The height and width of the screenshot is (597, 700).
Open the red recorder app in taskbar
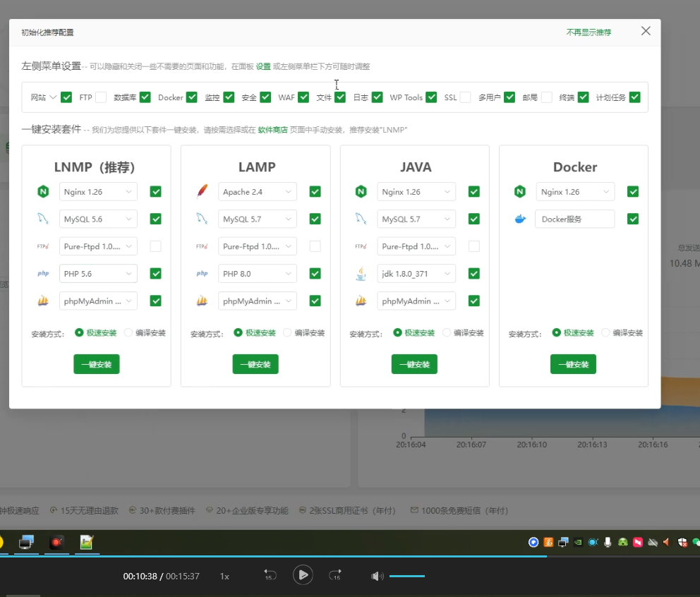click(x=56, y=542)
